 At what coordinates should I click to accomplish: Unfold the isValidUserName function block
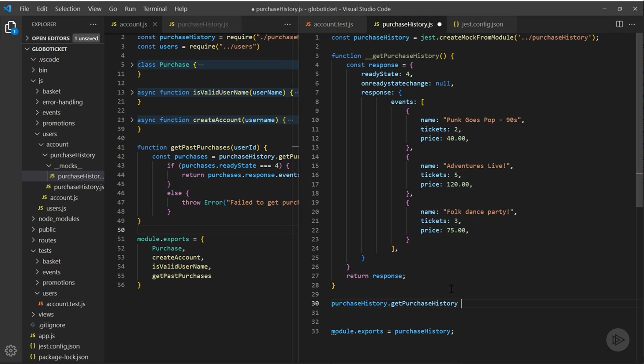point(132,93)
